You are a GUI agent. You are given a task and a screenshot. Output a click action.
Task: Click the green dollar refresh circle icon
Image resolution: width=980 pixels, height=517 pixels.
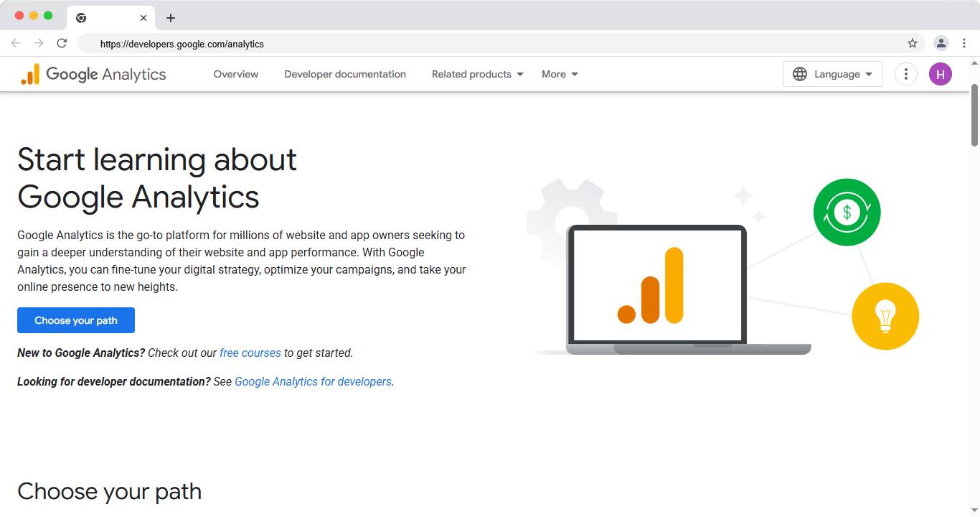coord(847,212)
